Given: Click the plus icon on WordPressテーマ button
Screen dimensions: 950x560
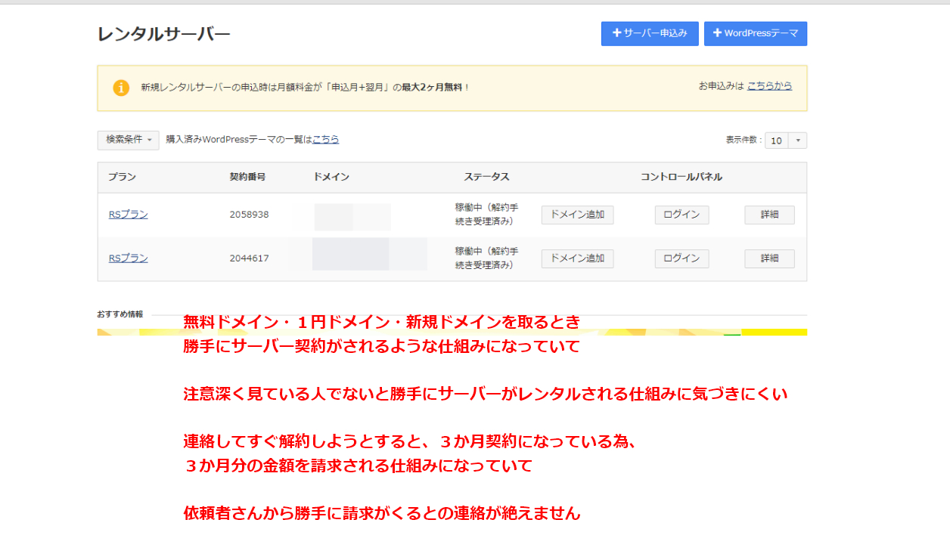Looking at the screenshot, I should [717, 33].
